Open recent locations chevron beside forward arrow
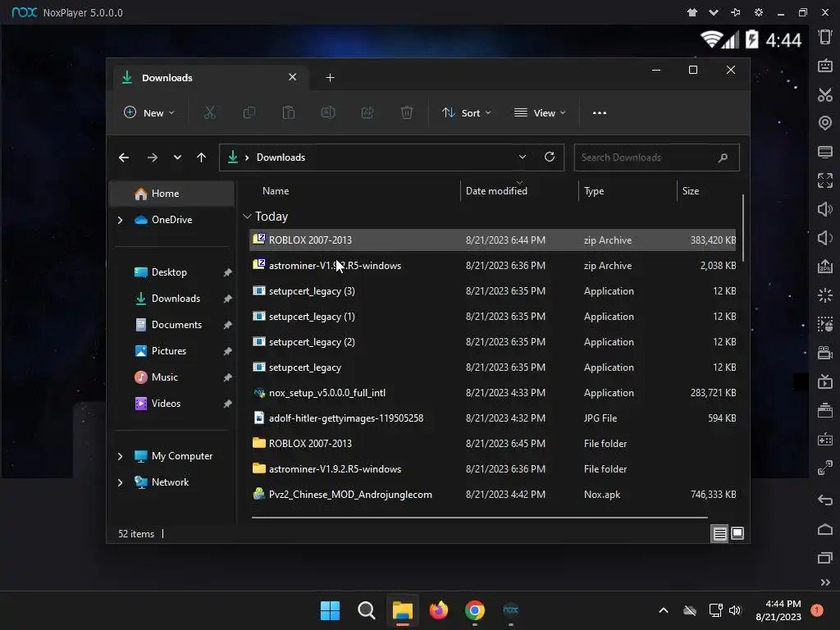Viewport: 840px width, 630px height. 177,157
